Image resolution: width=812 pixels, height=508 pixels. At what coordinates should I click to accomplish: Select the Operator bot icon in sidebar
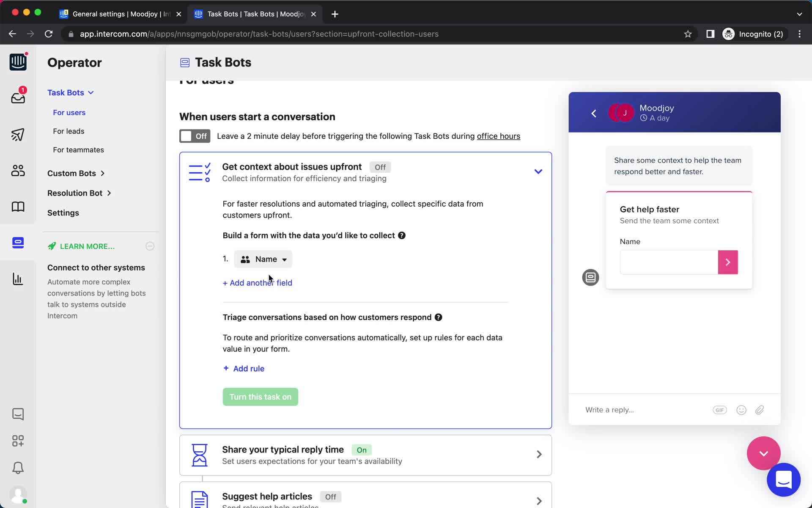point(18,243)
